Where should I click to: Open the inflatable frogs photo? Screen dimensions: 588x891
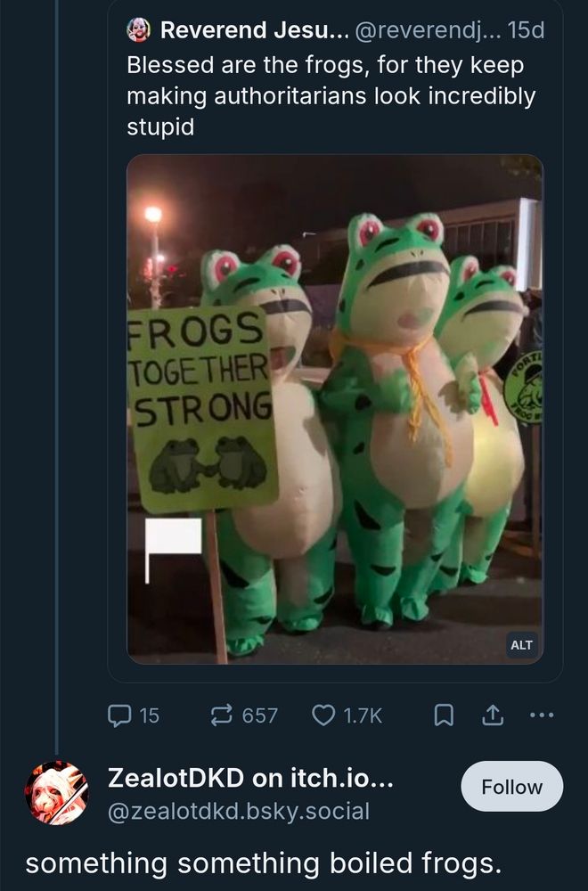click(335, 409)
